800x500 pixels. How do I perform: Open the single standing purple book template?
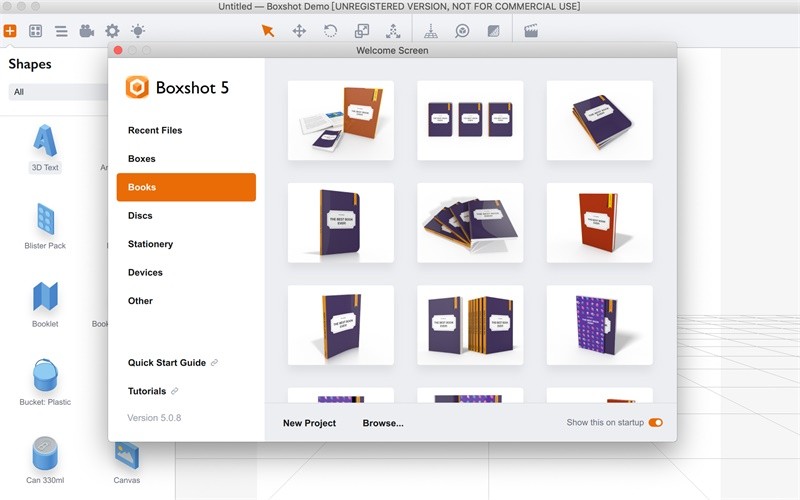point(341,223)
